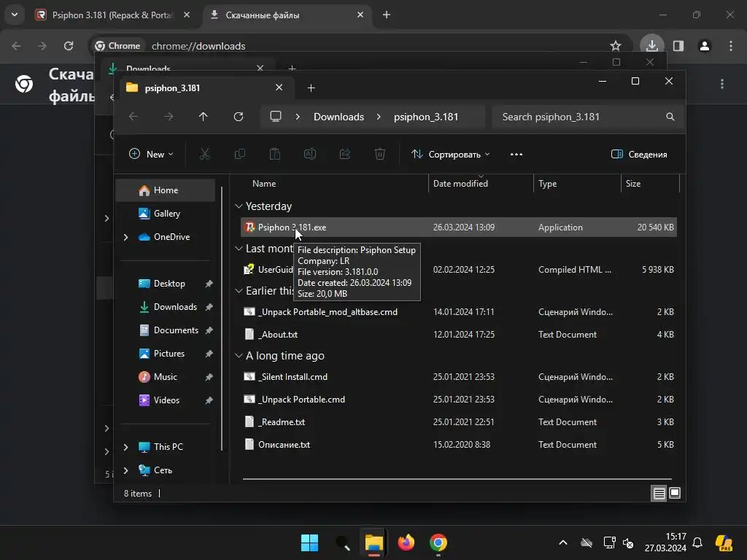Open Chrome tab search dropdown arrow
The width and height of the screenshot is (747, 560).
pos(15,15)
